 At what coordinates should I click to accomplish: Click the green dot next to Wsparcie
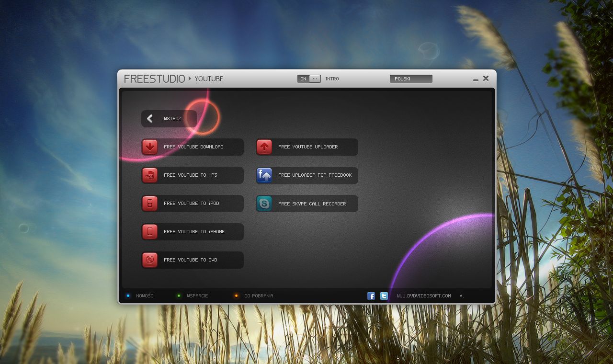179,296
